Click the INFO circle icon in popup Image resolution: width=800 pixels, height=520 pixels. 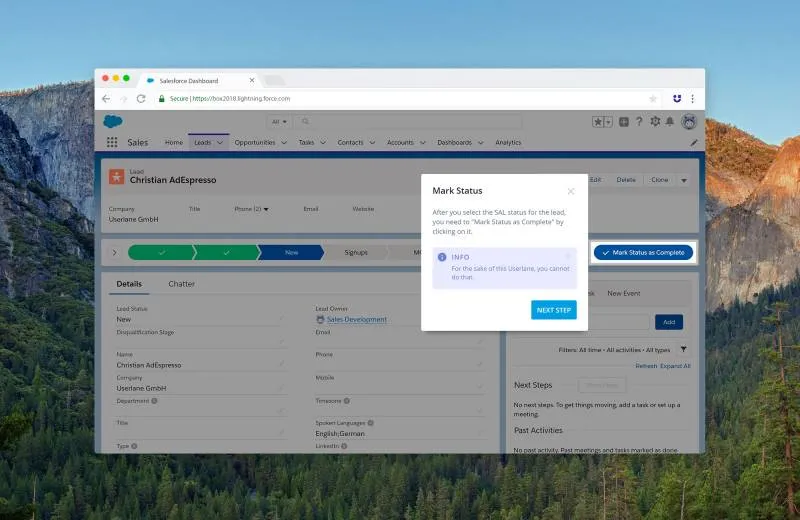[x=442, y=257]
